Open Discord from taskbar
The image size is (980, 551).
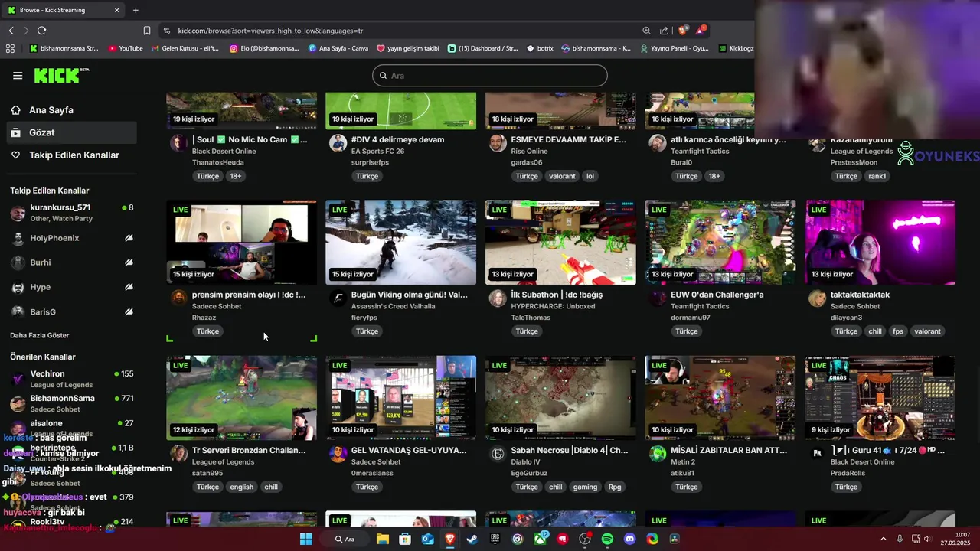[630, 539]
